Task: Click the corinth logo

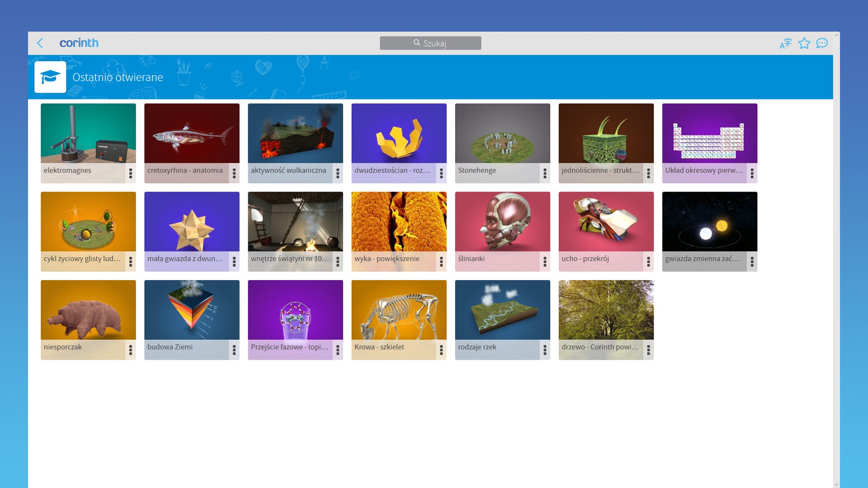Action: point(79,43)
